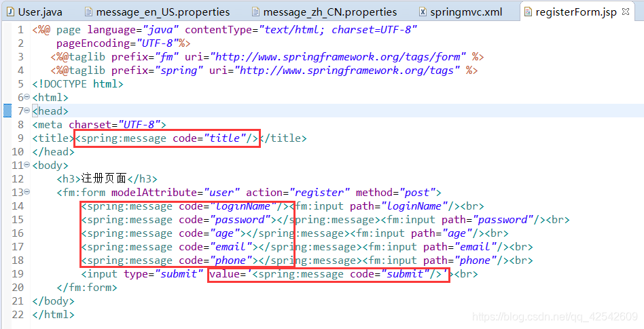The height and width of the screenshot is (329, 644).
Task: Click the meta charset="UTF-8" line
Action: 99,124
